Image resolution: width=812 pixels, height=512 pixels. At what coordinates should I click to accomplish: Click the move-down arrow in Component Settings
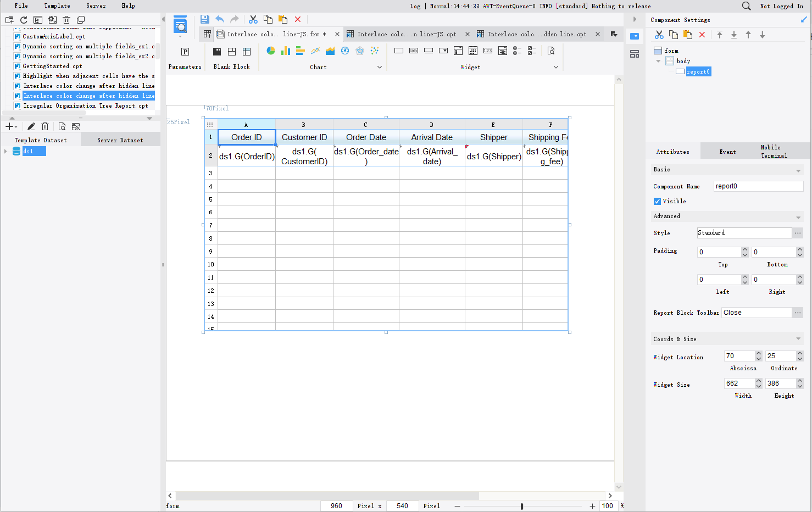[x=763, y=35]
